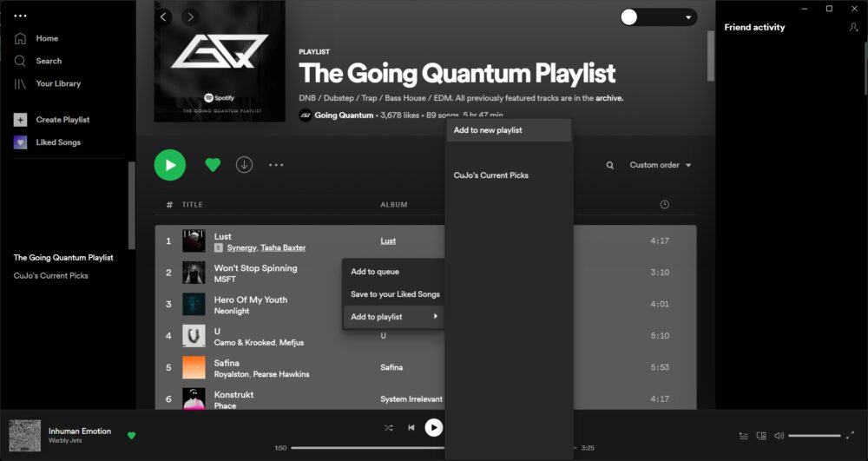Click the search-in-playlist magnifier icon

pos(609,165)
